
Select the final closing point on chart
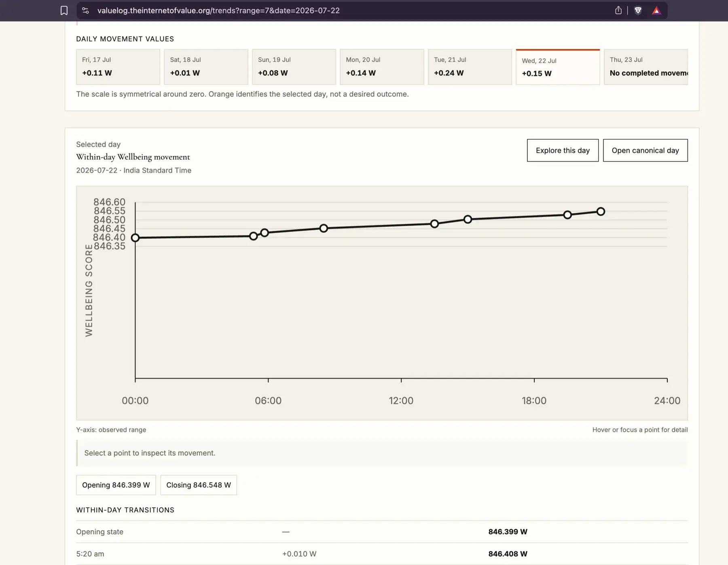601,211
